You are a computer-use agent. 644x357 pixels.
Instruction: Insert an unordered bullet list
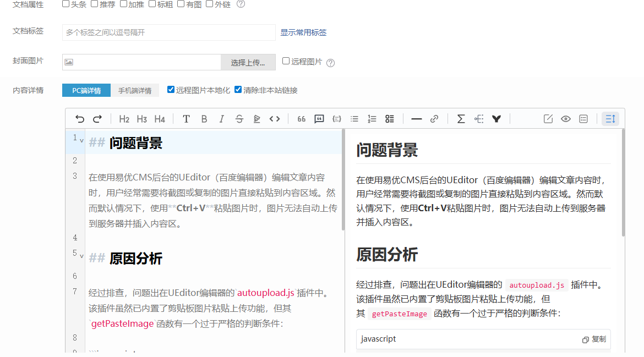tap(354, 119)
